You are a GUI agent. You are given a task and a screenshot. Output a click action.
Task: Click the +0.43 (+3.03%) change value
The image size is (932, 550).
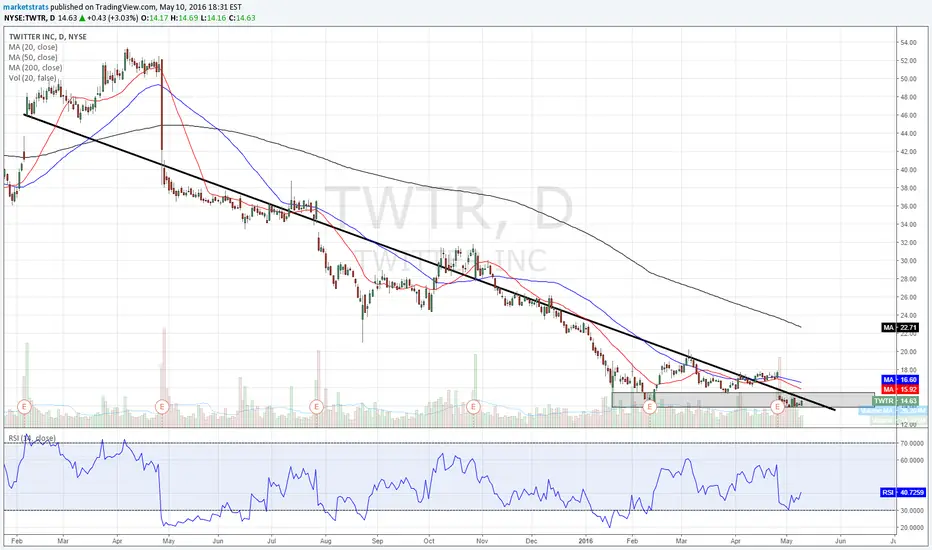(x=112, y=18)
